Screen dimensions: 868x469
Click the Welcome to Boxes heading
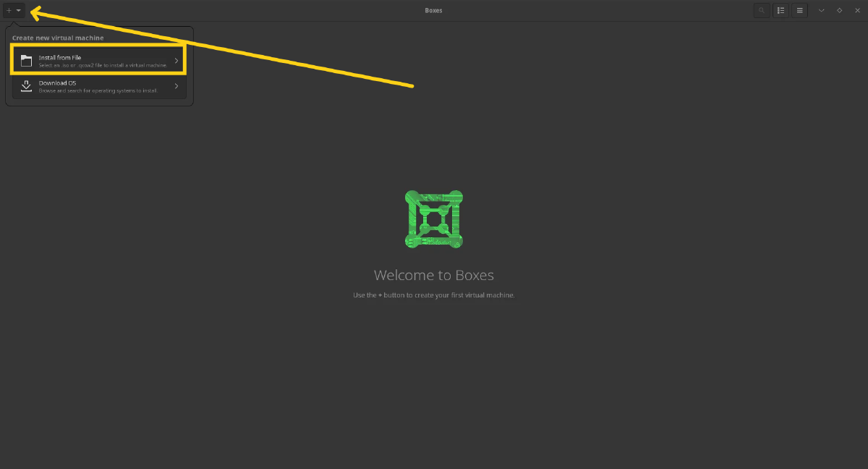click(434, 275)
